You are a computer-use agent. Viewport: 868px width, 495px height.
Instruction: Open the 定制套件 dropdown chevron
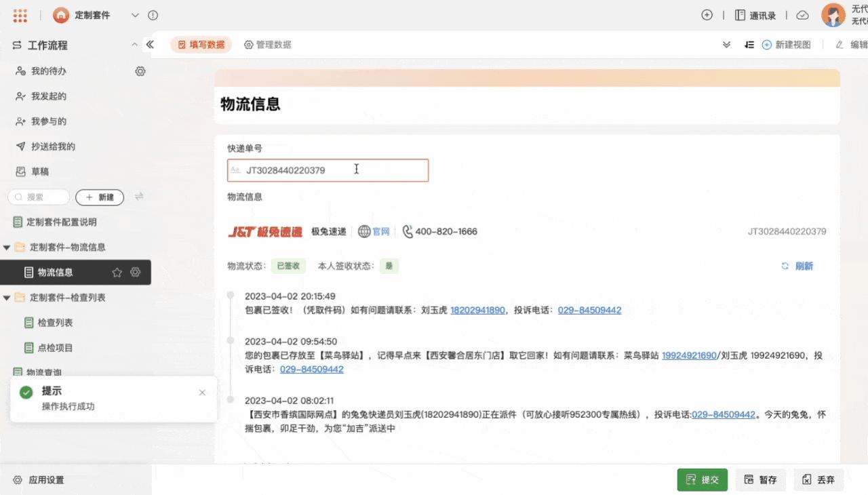click(x=134, y=15)
